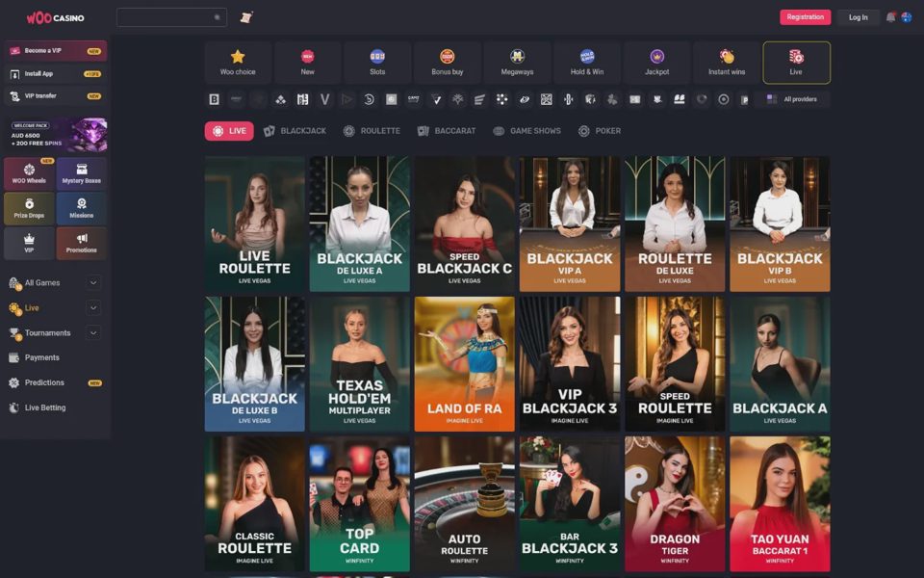
Task: Open the Megaways category
Action: (x=518, y=63)
